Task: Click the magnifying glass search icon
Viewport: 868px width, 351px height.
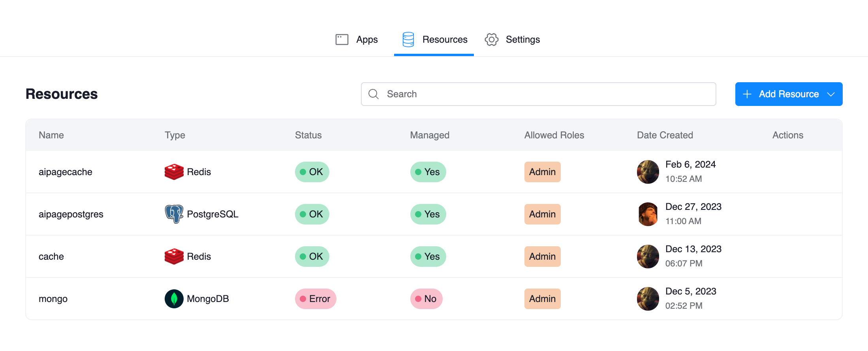Action: click(373, 94)
